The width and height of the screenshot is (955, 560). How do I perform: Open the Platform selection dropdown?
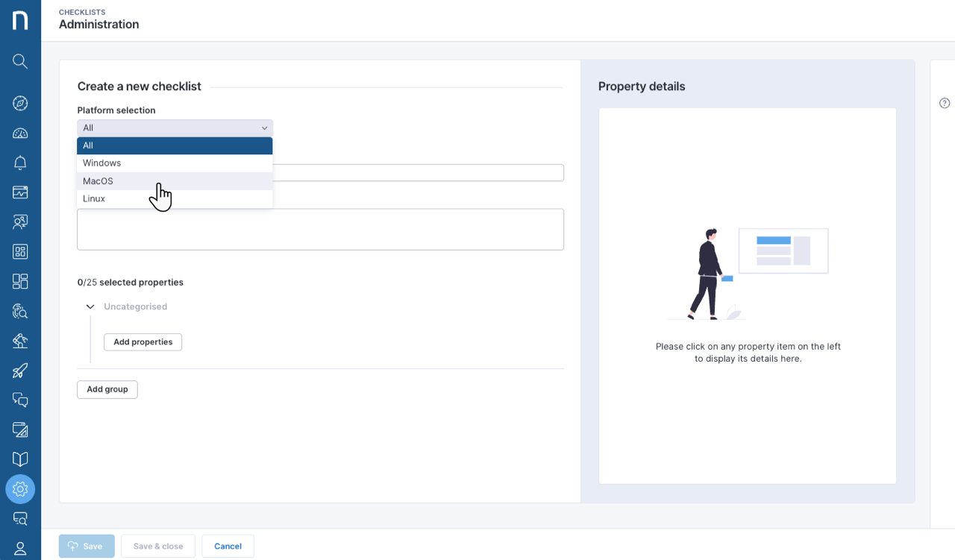pos(175,128)
